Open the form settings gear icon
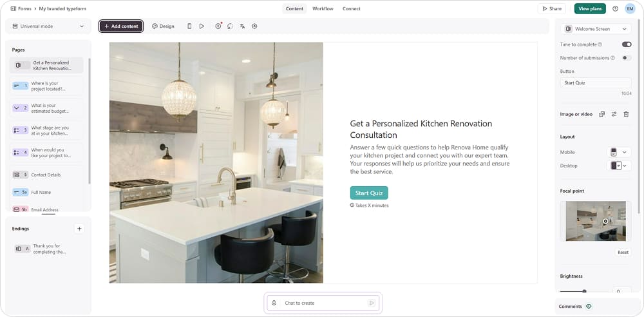 254,26
